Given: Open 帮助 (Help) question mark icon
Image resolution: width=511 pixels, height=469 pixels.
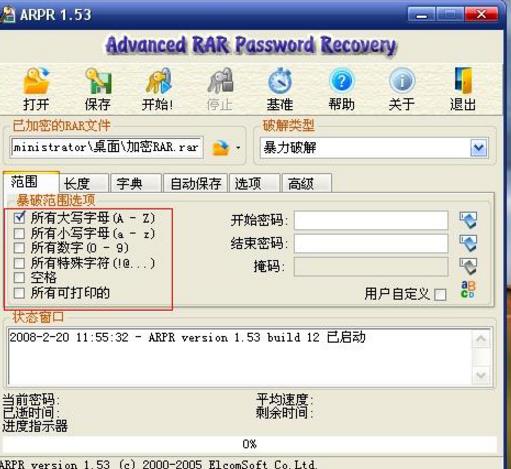Looking at the screenshot, I should point(341,80).
